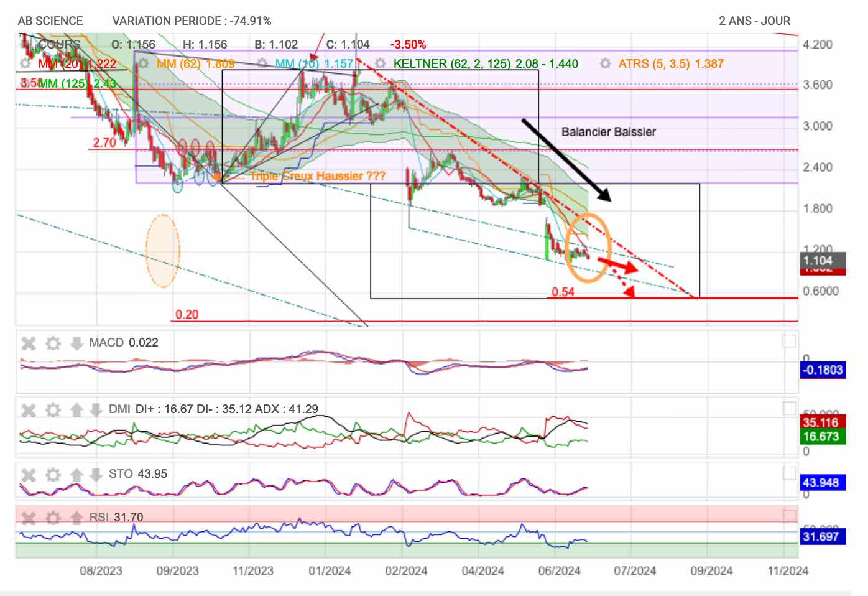This screenshot has height=596, width=868.
Task: Tick the checkbox on the STO panel
Action: [789, 473]
